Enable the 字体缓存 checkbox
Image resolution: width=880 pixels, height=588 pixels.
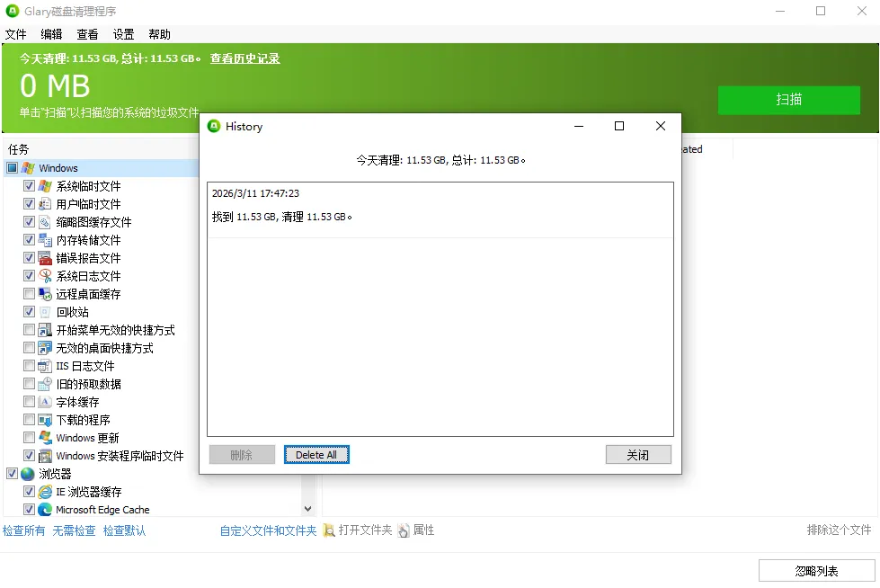pos(29,401)
